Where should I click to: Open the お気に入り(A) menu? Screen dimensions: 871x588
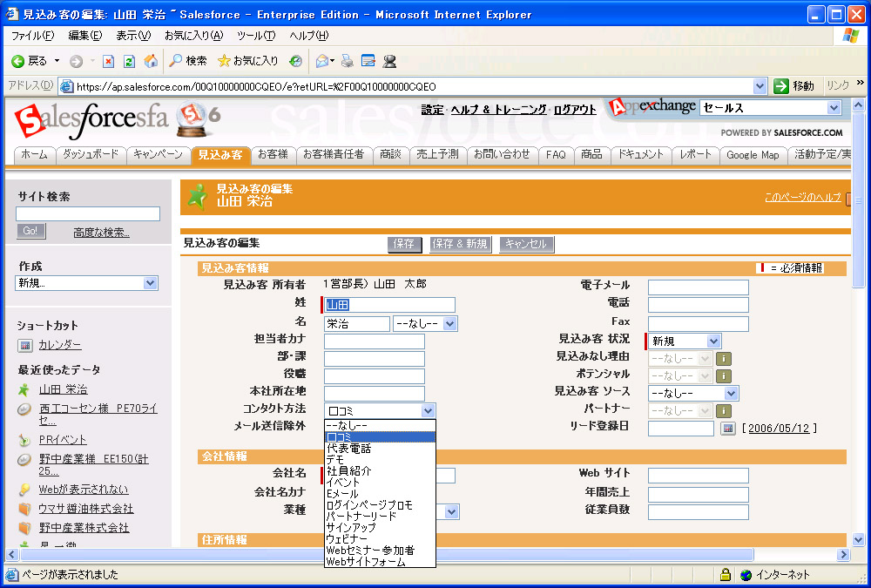(194, 36)
